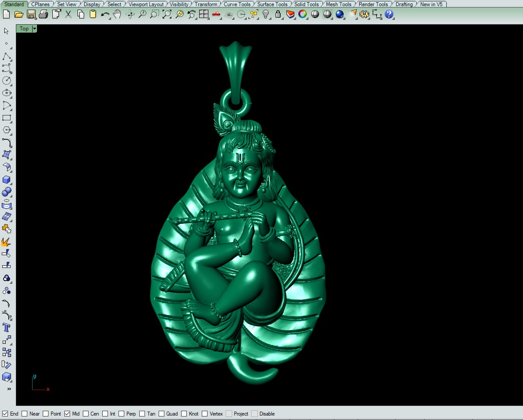Open the Solid Tools tab
Image resolution: width=523 pixels, height=420 pixels.
306,4
